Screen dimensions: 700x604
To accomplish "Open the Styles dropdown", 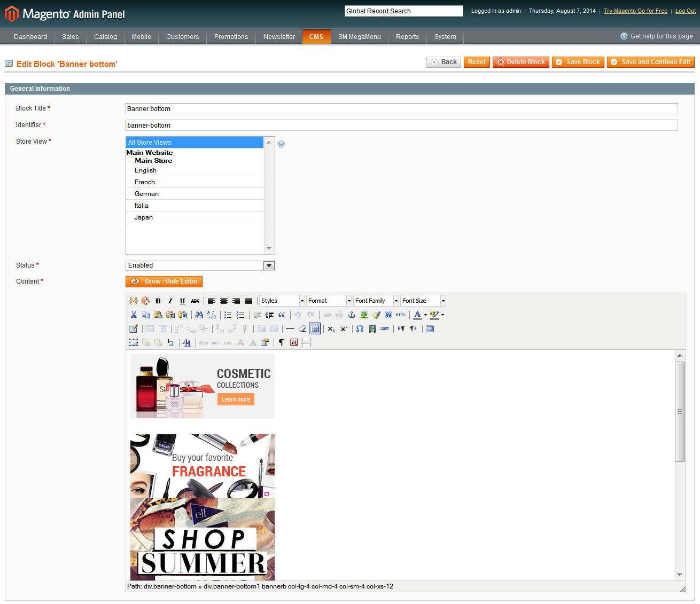I will click(x=282, y=301).
